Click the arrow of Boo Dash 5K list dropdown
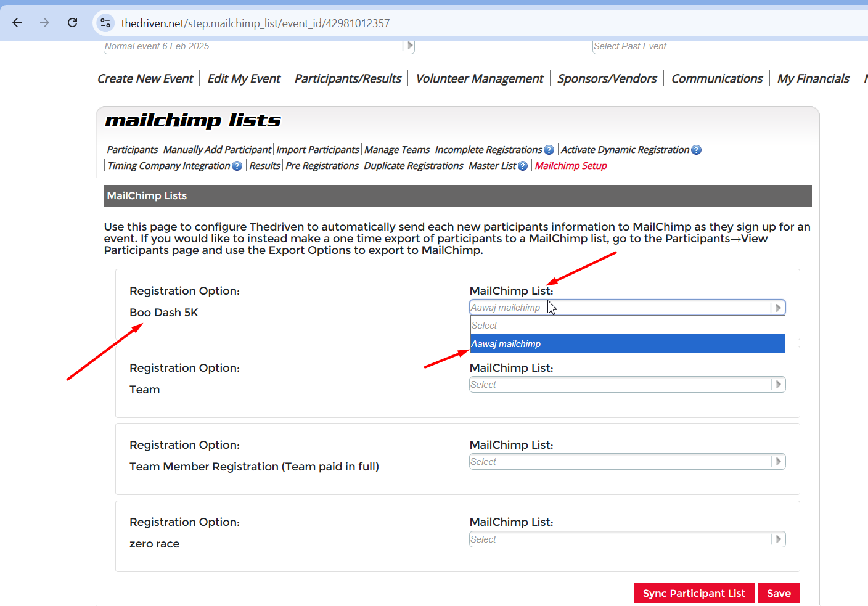The image size is (868, 606). coord(778,308)
